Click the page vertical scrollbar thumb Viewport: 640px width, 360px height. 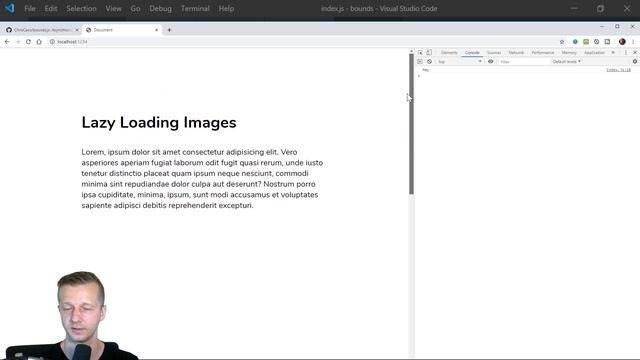[x=411, y=124]
